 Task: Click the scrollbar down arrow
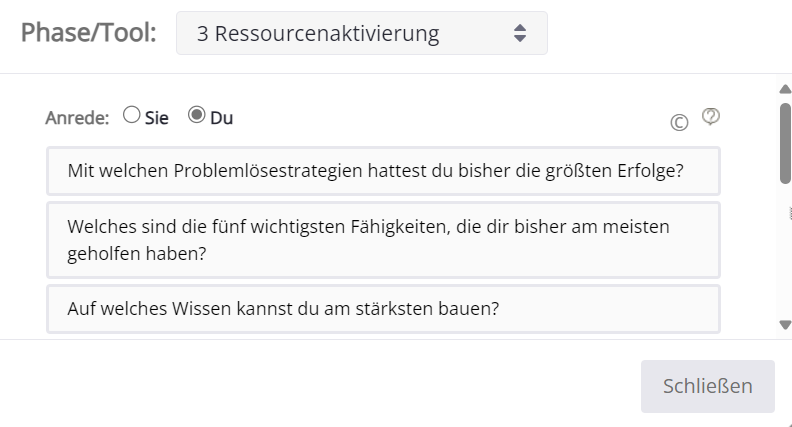click(785, 325)
